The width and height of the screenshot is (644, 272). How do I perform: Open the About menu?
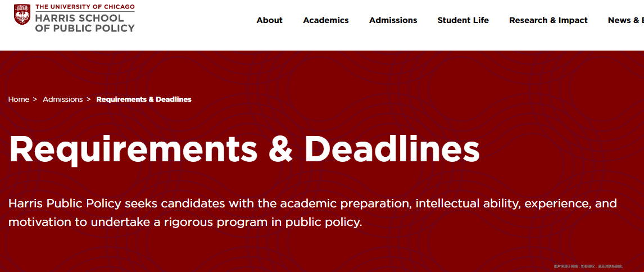(269, 20)
